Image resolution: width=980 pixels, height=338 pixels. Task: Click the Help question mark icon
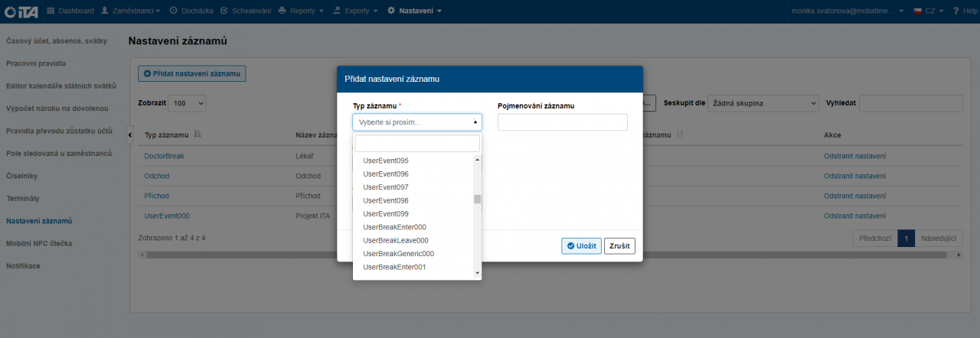[962, 11]
